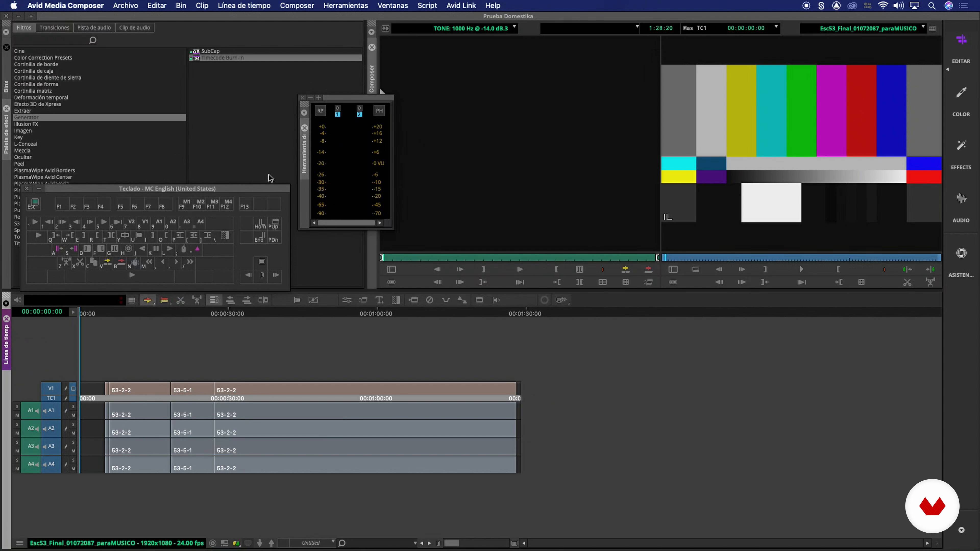Image resolution: width=980 pixels, height=551 pixels.
Task: Toggle Mute on source track A3
Action: click(x=17, y=451)
